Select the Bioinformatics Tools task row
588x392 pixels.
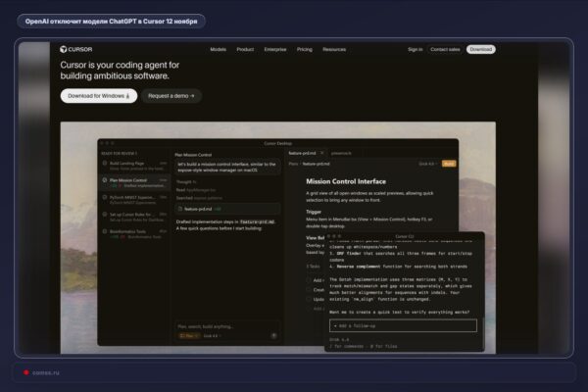pos(134,233)
